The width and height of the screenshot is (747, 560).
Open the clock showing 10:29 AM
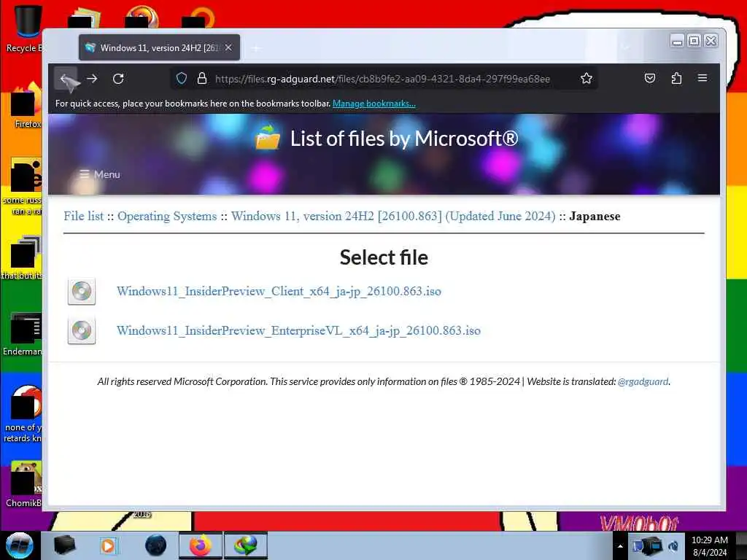[x=709, y=546]
